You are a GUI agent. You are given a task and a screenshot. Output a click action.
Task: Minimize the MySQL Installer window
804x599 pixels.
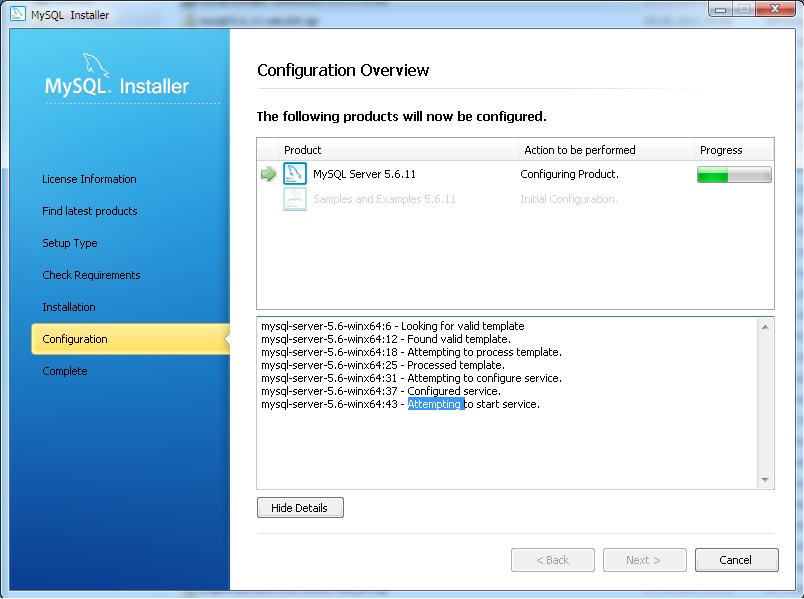point(721,9)
